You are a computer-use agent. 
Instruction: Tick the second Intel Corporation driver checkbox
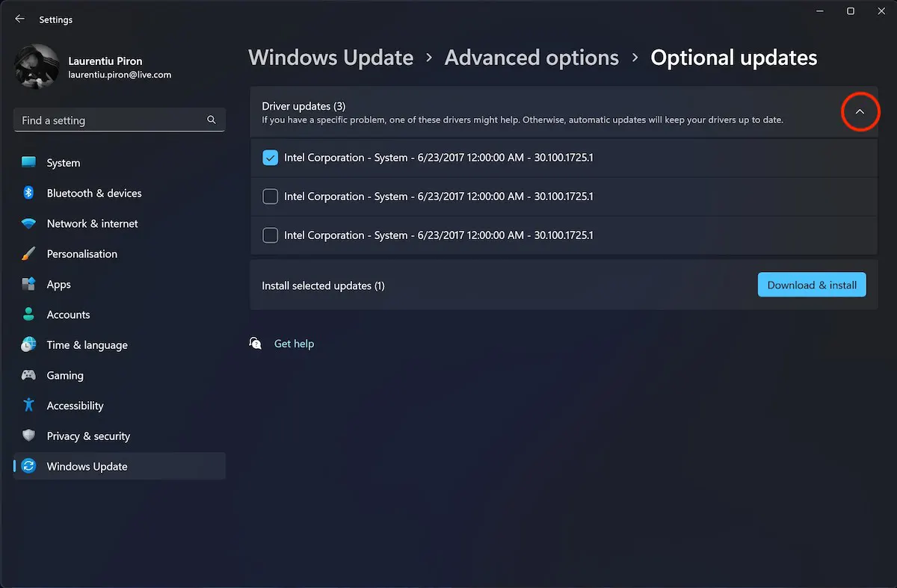pos(271,196)
